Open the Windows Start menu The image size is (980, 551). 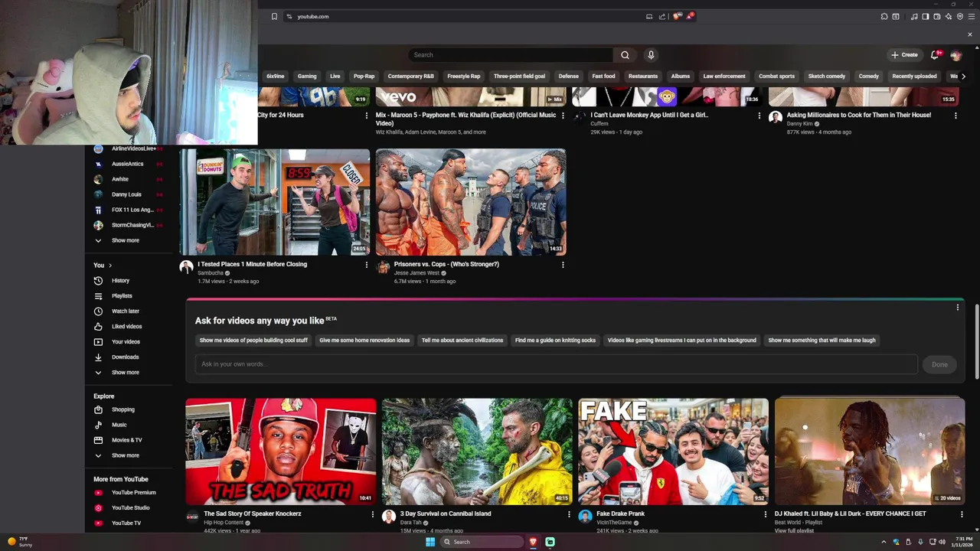(x=430, y=542)
